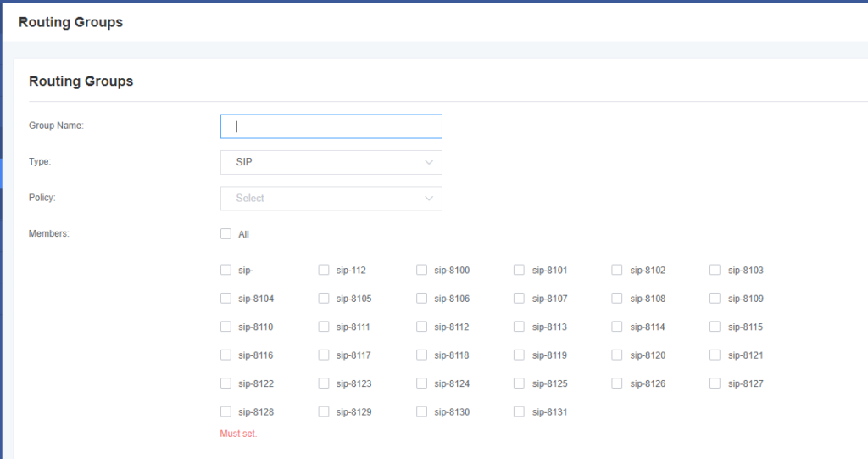This screenshot has width=868, height=459.
Task: Click the chevron arrow in the Type field
Action: point(429,162)
